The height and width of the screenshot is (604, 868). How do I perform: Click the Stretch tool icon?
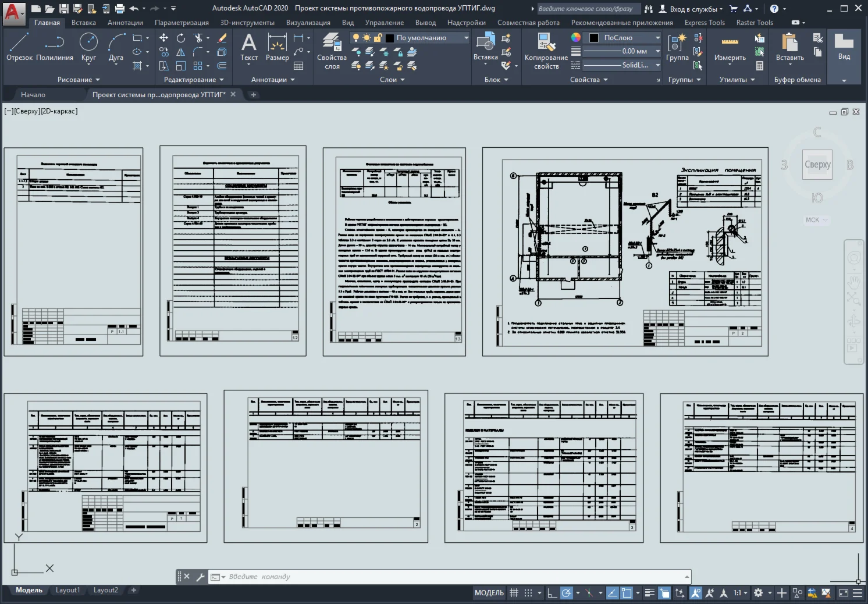click(164, 66)
